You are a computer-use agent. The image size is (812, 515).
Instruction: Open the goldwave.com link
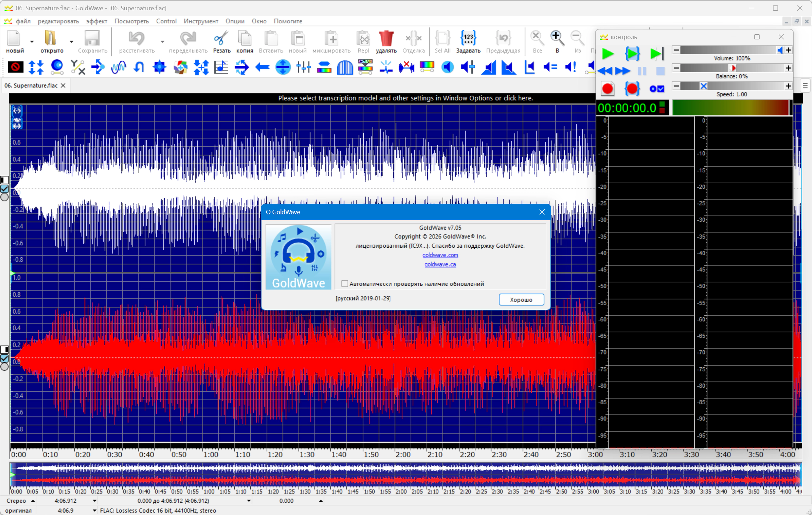pos(440,255)
